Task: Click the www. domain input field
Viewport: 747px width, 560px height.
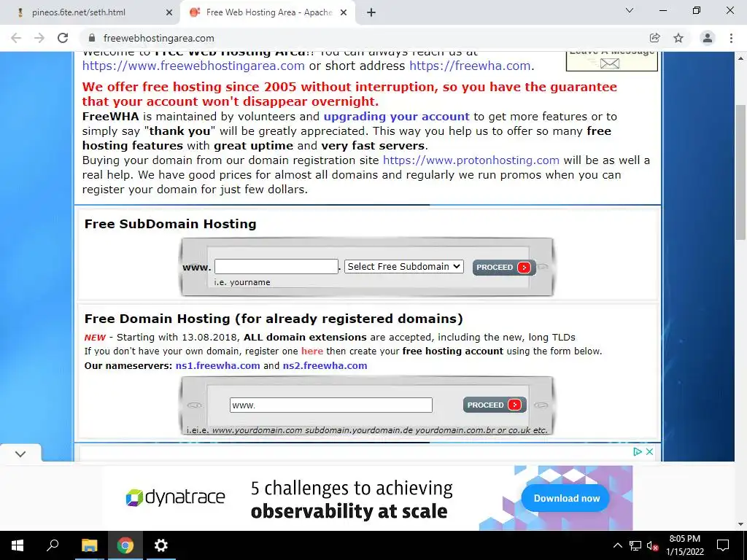Action: click(331, 405)
